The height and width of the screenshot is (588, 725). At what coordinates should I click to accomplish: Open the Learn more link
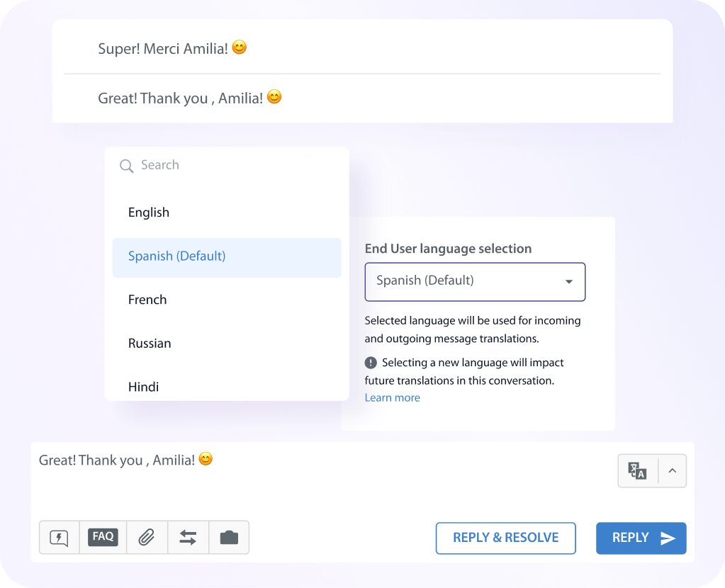point(392,398)
